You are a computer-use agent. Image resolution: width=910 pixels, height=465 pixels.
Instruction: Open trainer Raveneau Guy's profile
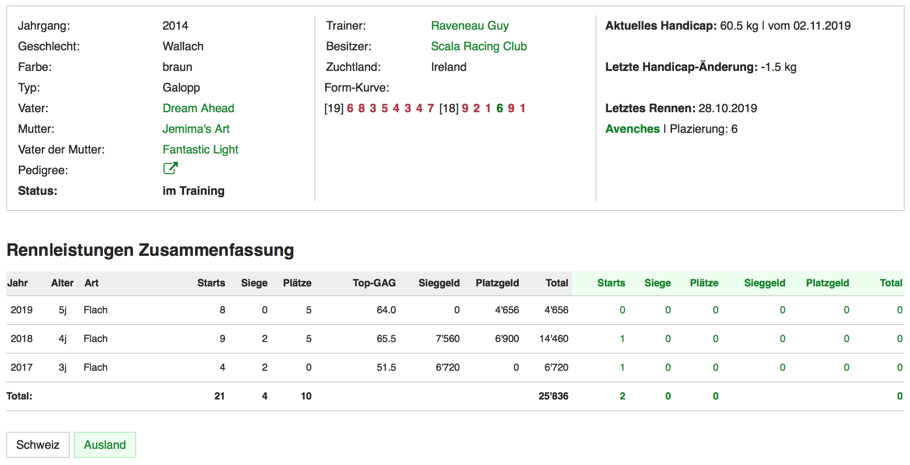469,26
